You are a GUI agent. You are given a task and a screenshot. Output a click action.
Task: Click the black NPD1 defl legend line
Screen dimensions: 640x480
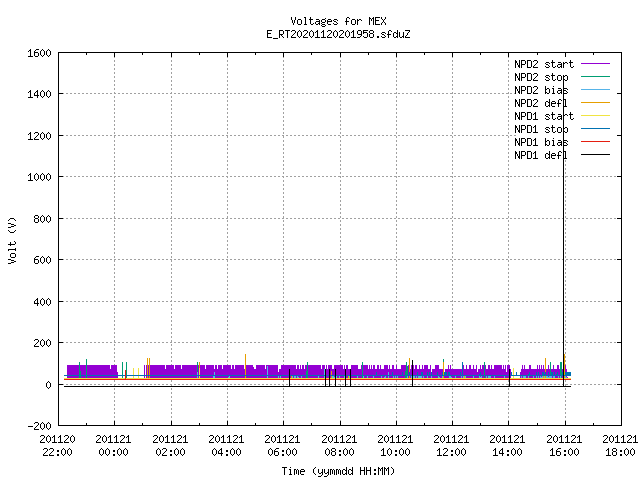(x=596, y=155)
